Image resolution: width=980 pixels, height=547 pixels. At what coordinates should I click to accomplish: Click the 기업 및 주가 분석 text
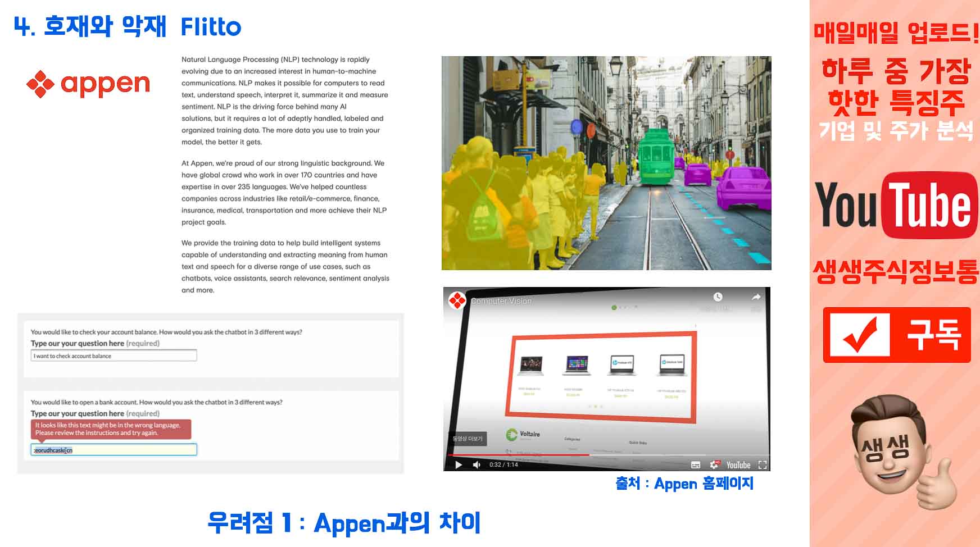point(896,131)
